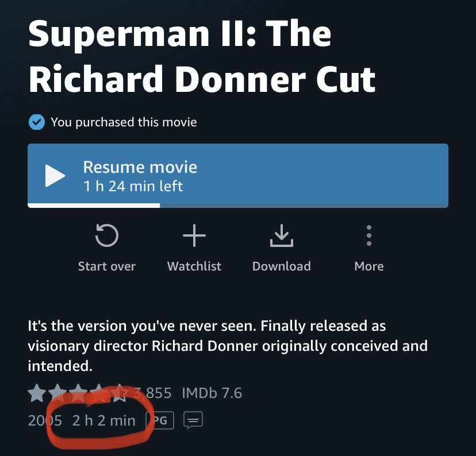Click the Download arrow icon
The height and width of the screenshot is (456, 476).
click(x=281, y=235)
